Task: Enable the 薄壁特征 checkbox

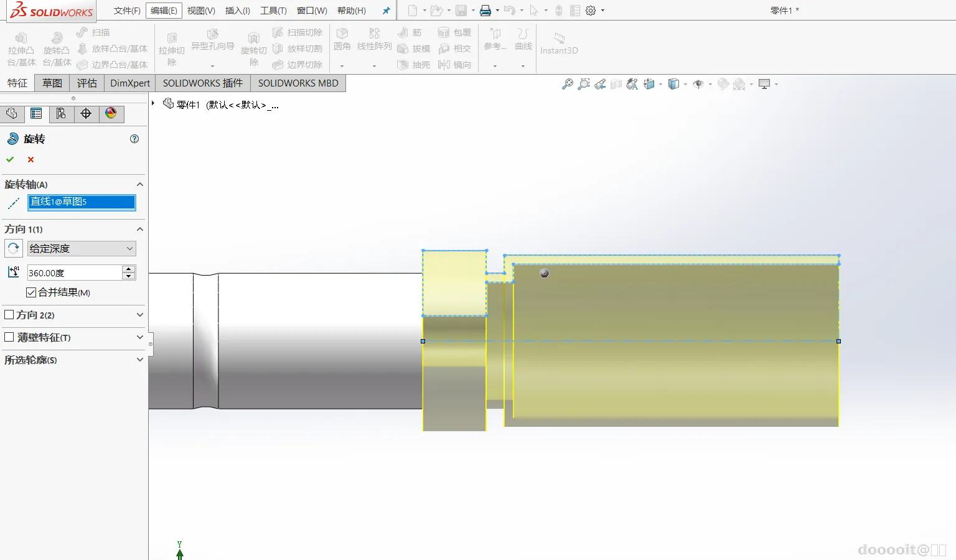Action: (9, 337)
